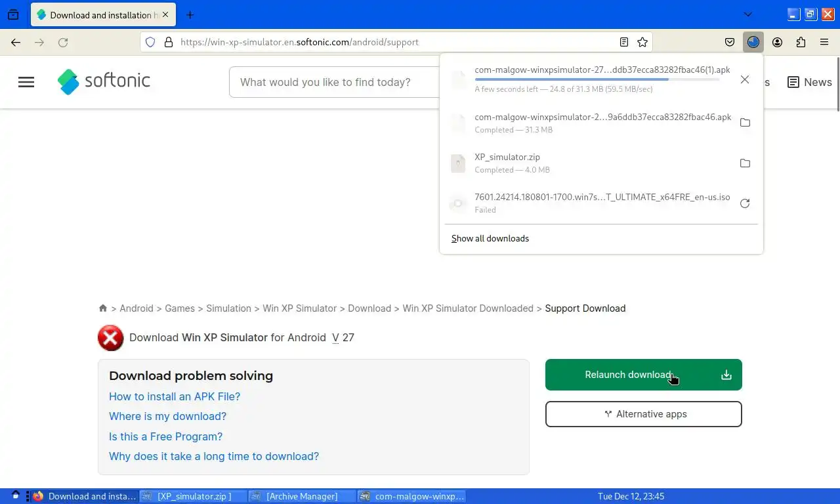
Task: Click the page vertical scrollbar
Action: [x=837, y=83]
